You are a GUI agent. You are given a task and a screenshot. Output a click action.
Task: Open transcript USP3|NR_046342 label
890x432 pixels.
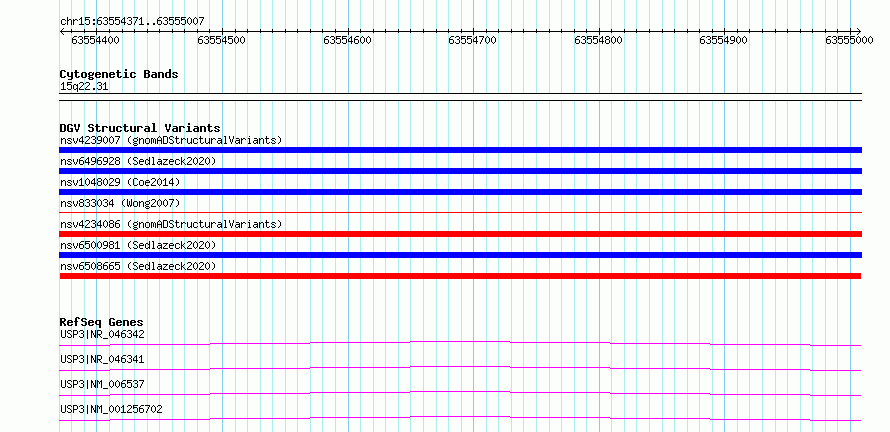[102, 334]
